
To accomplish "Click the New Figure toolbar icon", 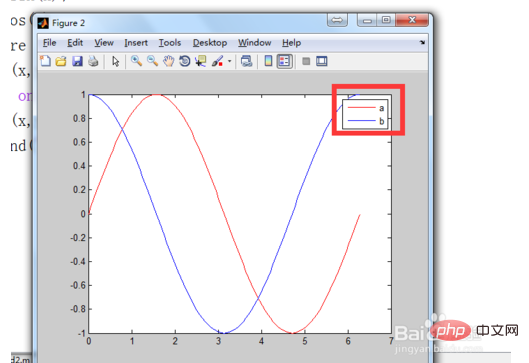I will tap(45, 61).
